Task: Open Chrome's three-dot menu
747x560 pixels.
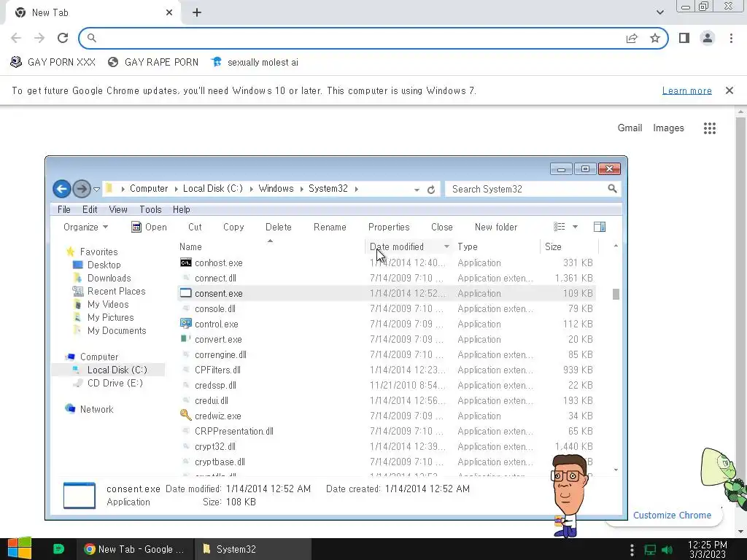Action: pos(731,38)
